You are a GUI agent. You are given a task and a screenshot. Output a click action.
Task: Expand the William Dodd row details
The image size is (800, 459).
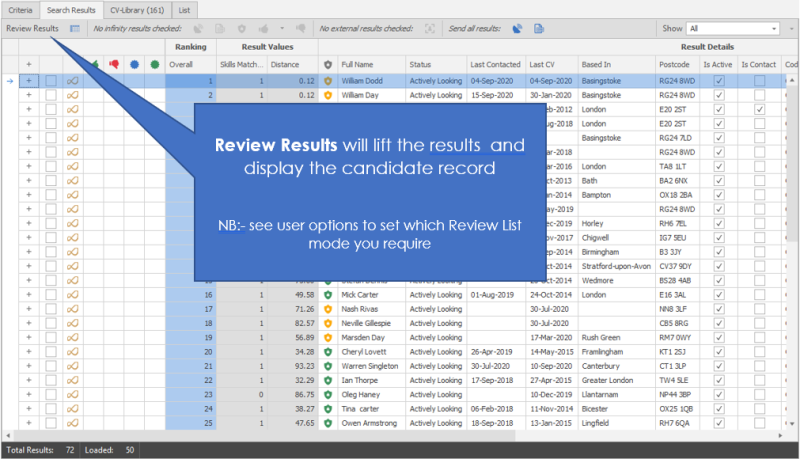[x=29, y=81]
